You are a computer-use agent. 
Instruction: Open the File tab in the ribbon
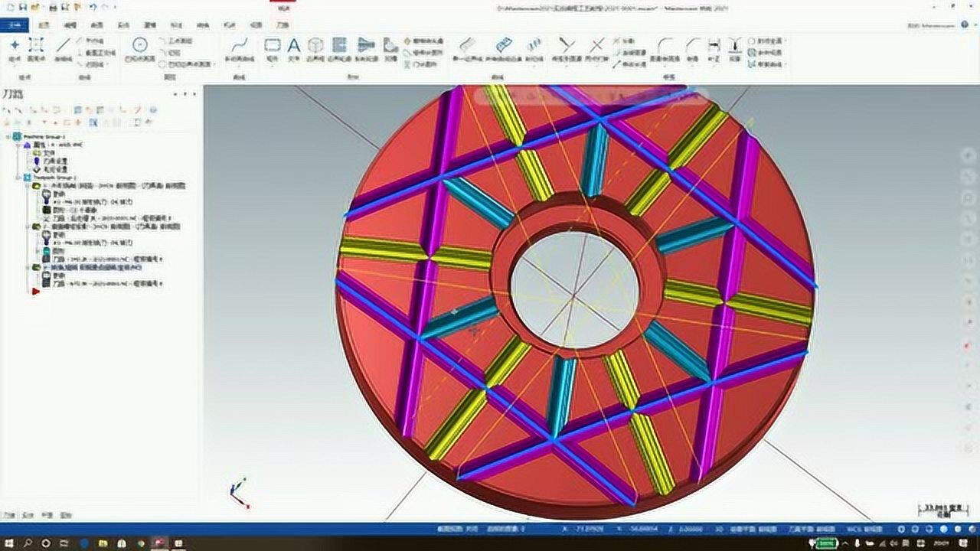click(15, 24)
